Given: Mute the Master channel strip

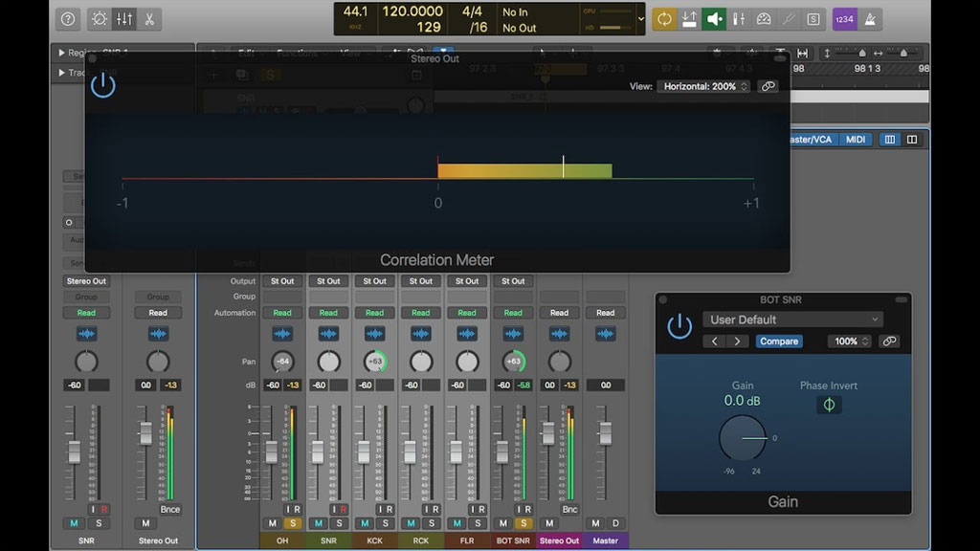Looking at the screenshot, I should coord(595,523).
